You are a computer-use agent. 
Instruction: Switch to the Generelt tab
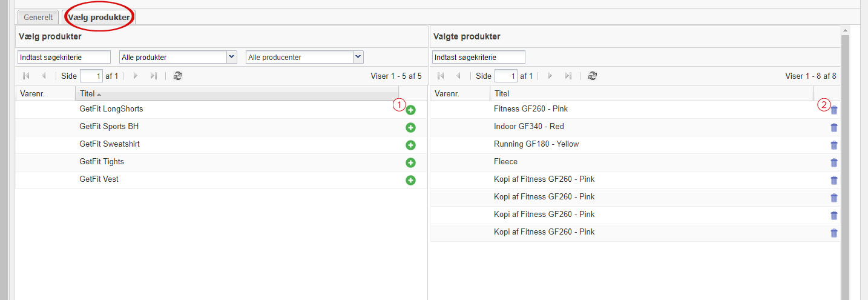click(38, 18)
